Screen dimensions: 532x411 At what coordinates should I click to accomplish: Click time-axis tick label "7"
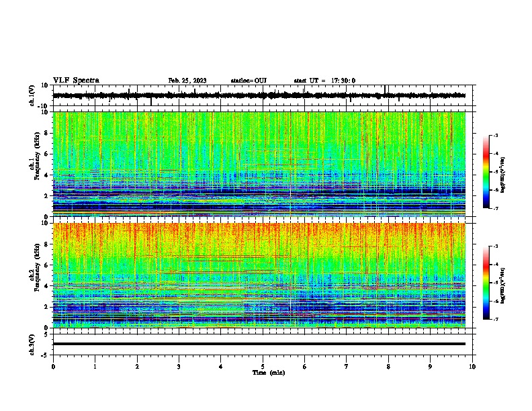coord(347,367)
